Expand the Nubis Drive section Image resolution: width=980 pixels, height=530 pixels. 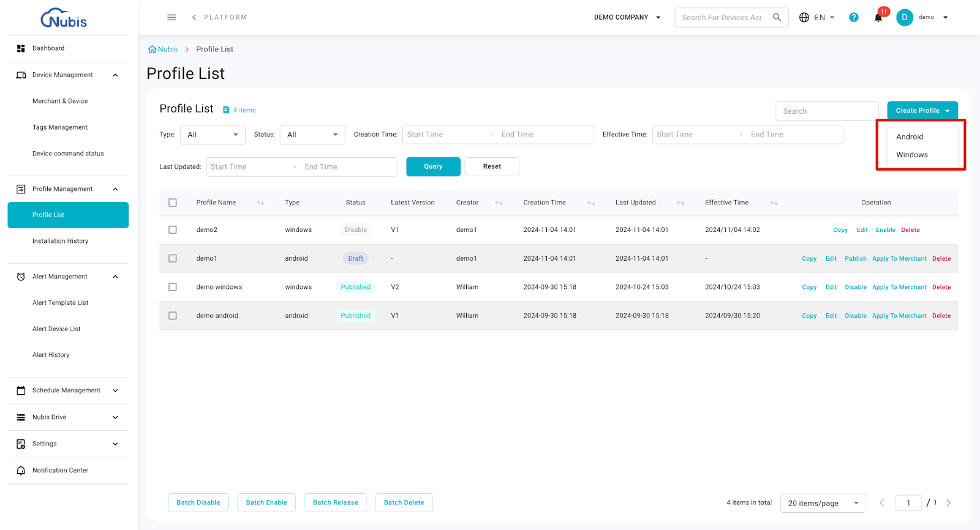click(x=115, y=417)
